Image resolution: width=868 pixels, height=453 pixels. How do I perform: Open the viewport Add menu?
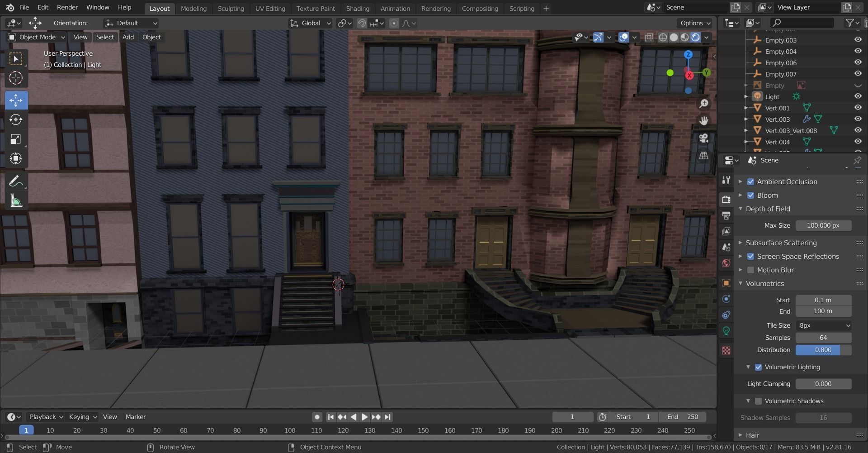point(128,37)
